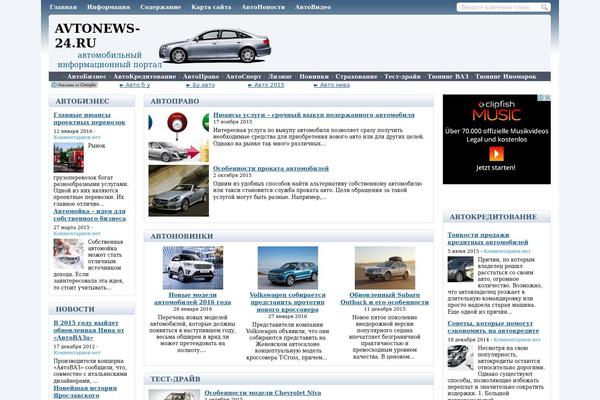Open the Главная top menu item

[x=63, y=7]
